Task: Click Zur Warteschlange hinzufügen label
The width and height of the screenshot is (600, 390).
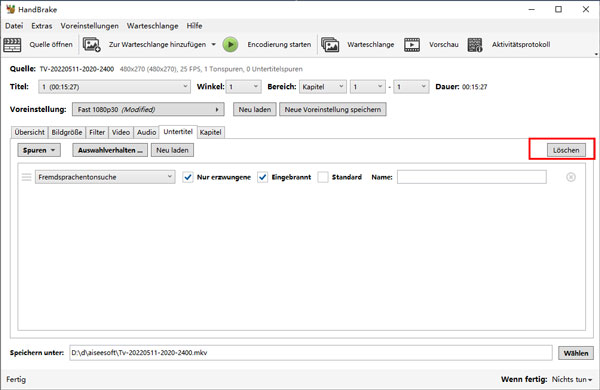Action: [157, 45]
